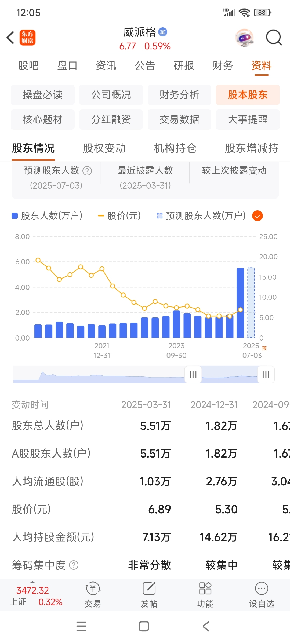Screen dimensions: 290x644
Task: Tap 较上次披露变动 header cell
Action: (234, 171)
